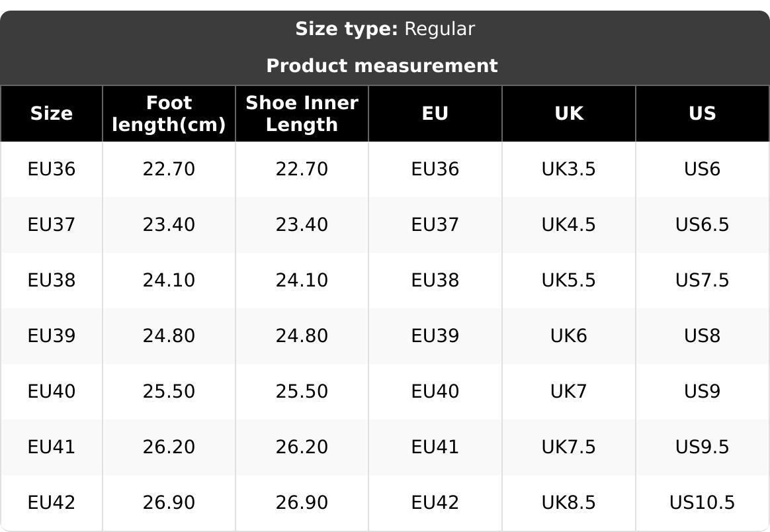Select the UK3.5 cell

pyautogui.click(x=568, y=169)
